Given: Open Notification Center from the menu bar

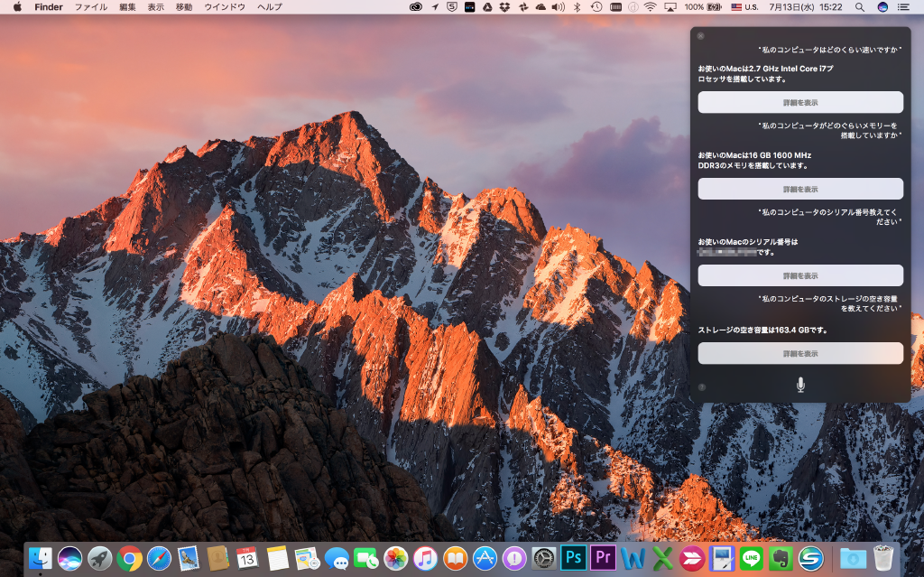Looking at the screenshot, I should pyautogui.click(x=903, y=9).
